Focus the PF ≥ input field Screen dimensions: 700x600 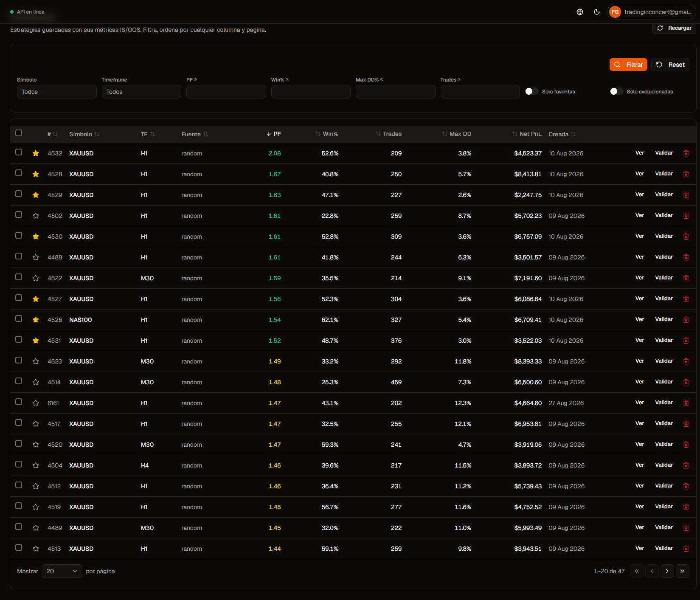[226, 92]
